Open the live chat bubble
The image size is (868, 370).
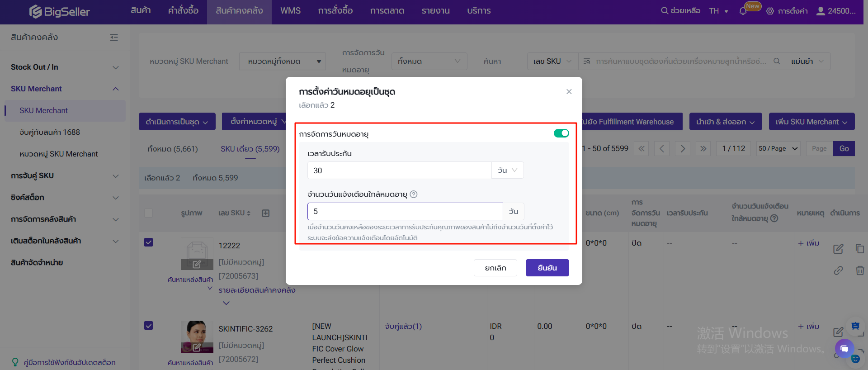pos(844,349)
